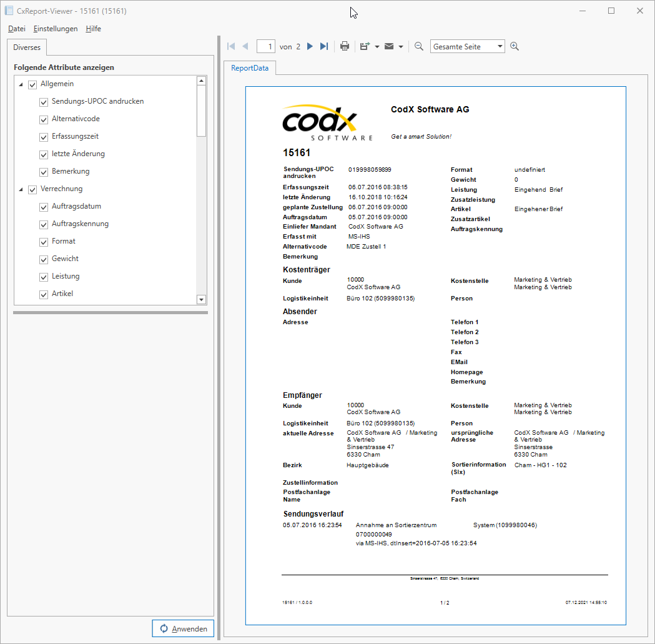655x644 pixels.
Task: Select the Diverses tab
Action: coord(27,47)
